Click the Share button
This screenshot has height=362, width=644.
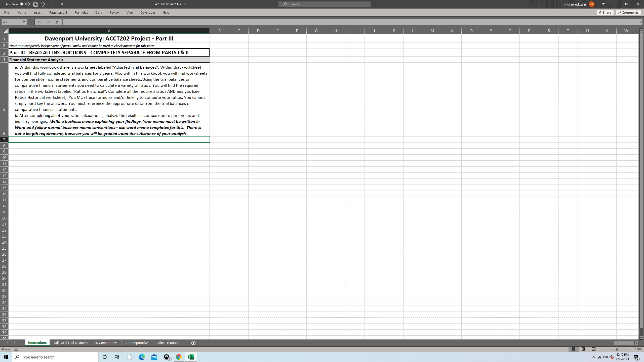(x=605, y=12)
